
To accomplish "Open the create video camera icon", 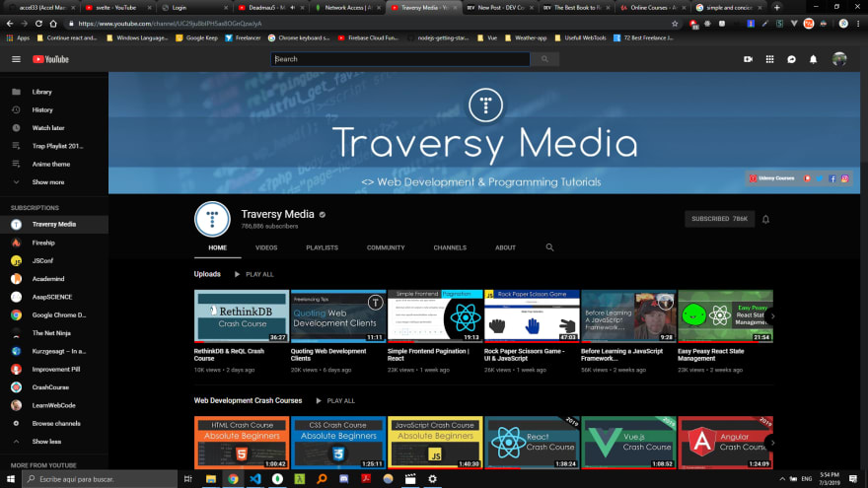I will [x=748, y=59].
